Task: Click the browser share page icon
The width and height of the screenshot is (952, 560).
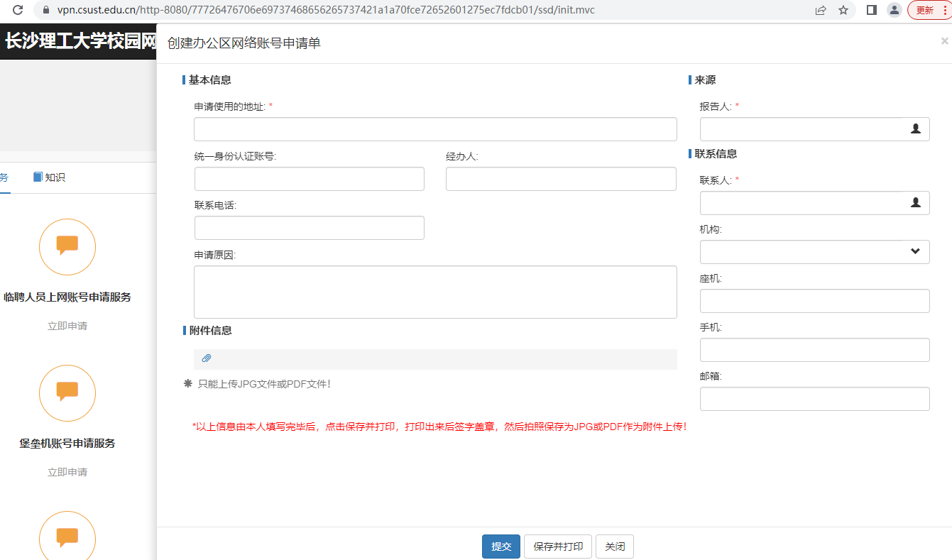Action: pyautogui.click(x=821, y=10)
